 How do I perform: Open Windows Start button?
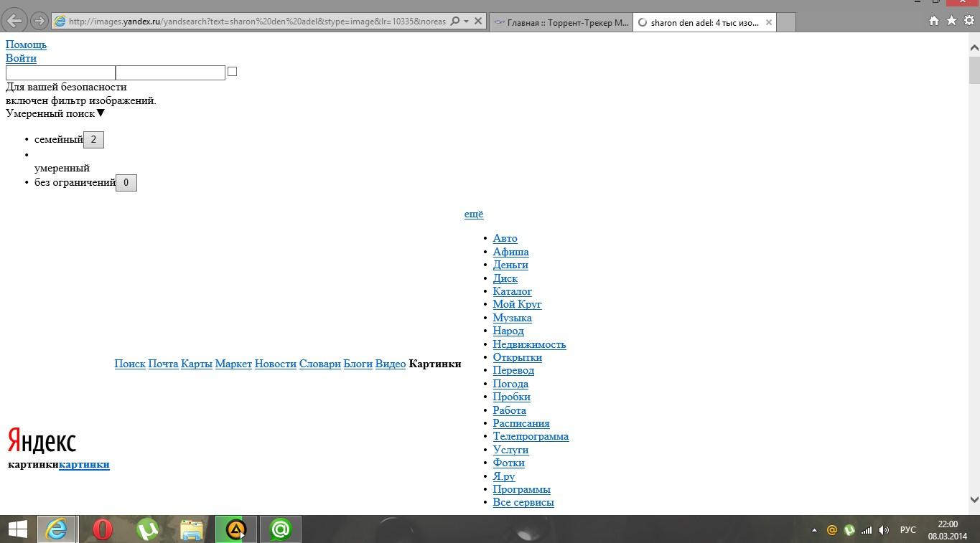tap(17, 529)
